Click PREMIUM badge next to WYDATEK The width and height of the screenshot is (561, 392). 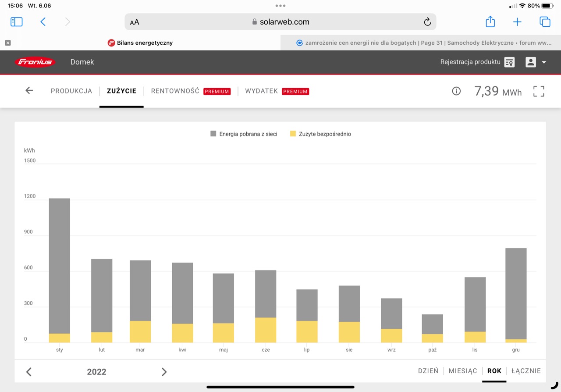click(295, 92)
